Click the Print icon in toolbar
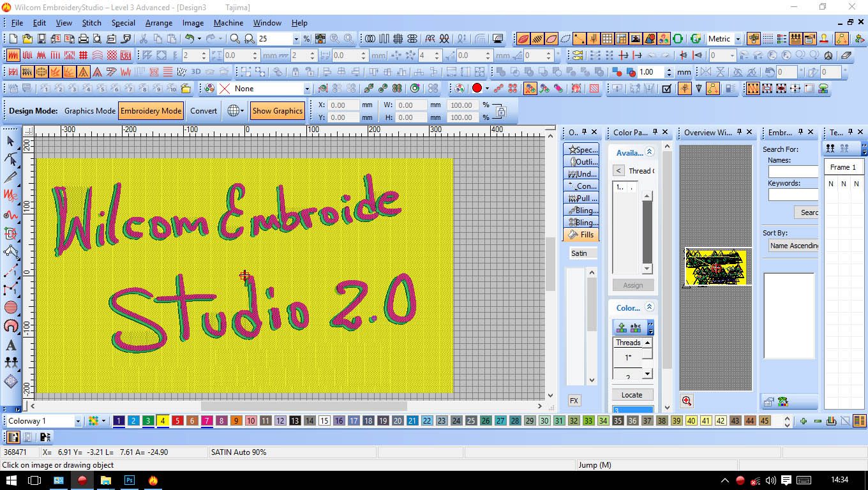868x490 pixels. click(83, 39)
